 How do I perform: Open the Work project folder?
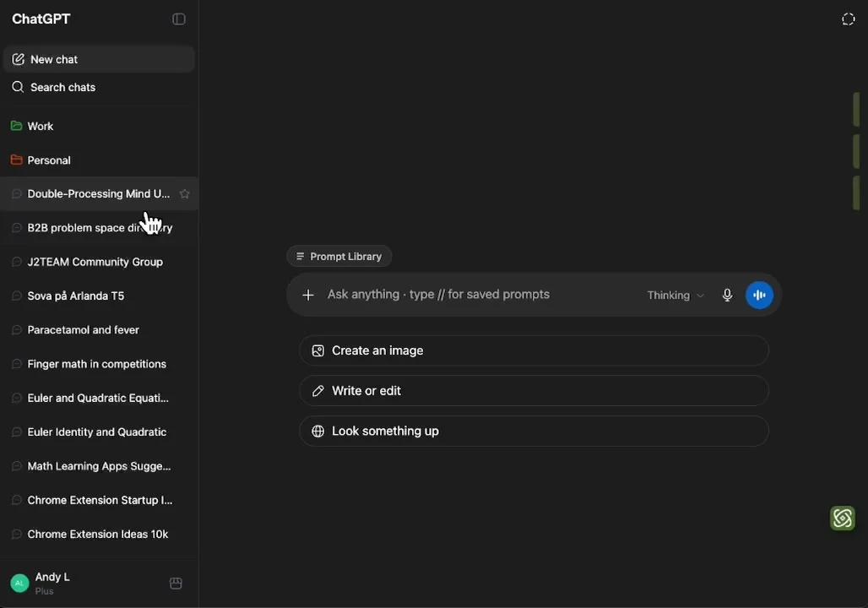point(99,127)
